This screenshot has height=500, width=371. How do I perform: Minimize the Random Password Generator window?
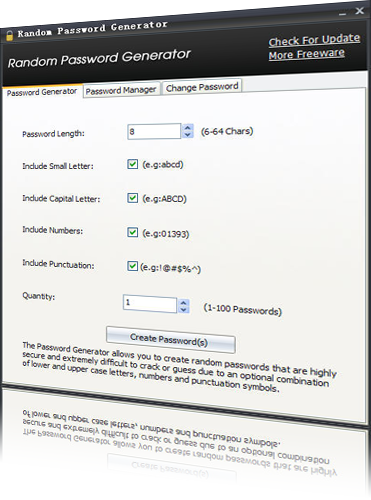[x=343, y=14]
